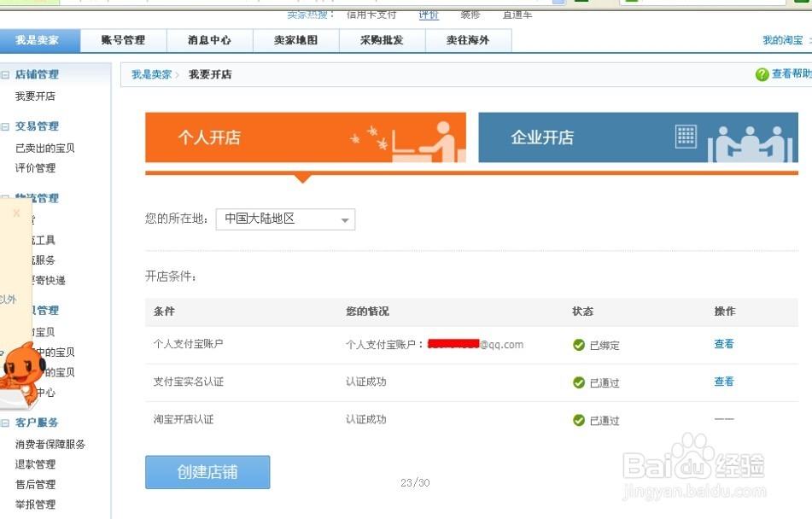Collapse the 客户服务 sidebar section
This screenshot has height=519, width=812.
(x=5, y=423)
